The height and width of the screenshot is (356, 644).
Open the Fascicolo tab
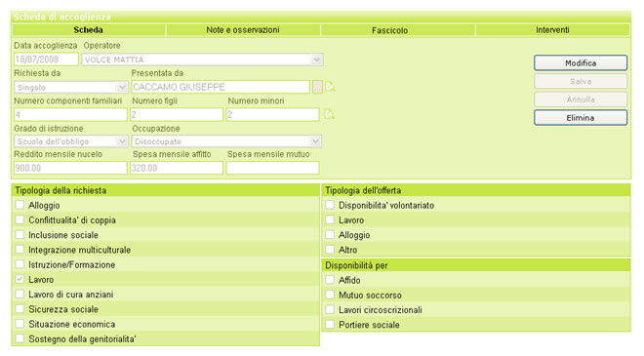tap(389, 30)
